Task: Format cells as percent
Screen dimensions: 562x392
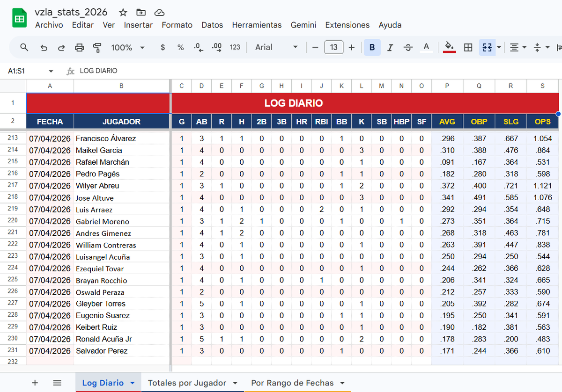Action: [180, 47]
